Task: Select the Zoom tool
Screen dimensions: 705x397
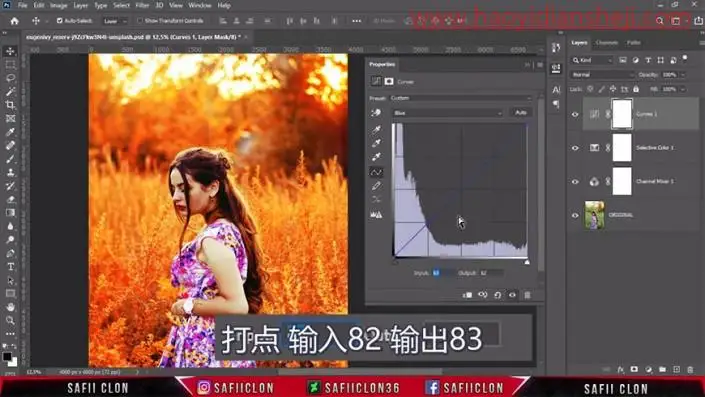Action: 10,321
